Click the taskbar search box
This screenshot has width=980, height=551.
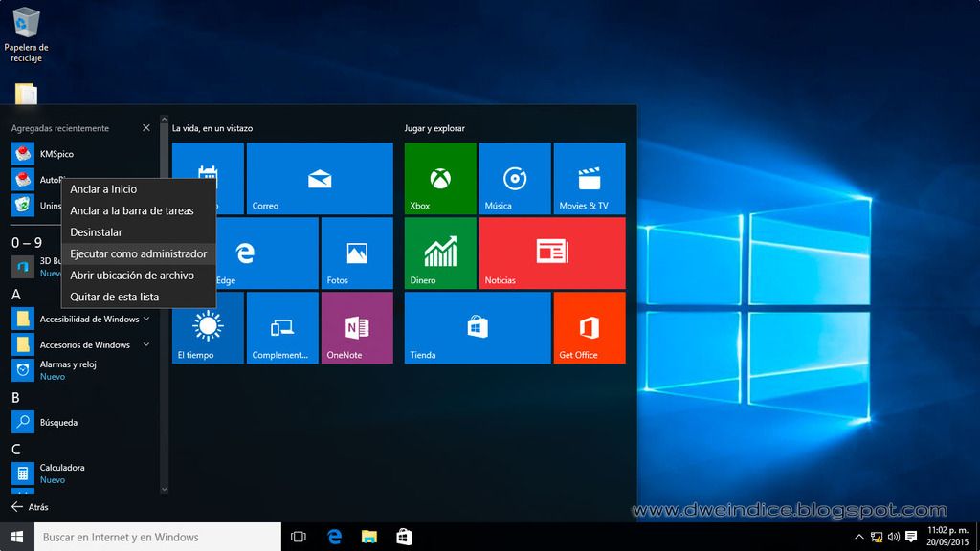158,537
